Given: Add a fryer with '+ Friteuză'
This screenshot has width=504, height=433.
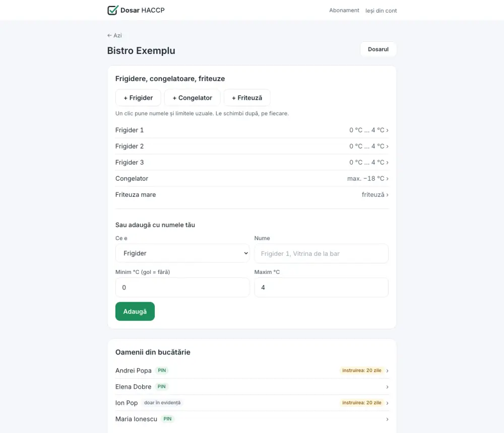Looking at the screenshot, I should coord(247,98).
